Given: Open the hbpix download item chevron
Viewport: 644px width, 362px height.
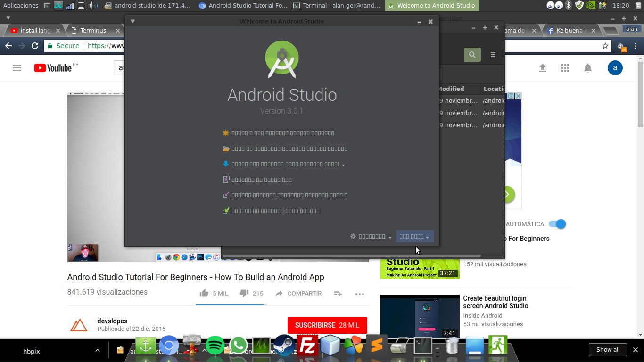Looking at the screenshot, I should [x=98, y=350].
